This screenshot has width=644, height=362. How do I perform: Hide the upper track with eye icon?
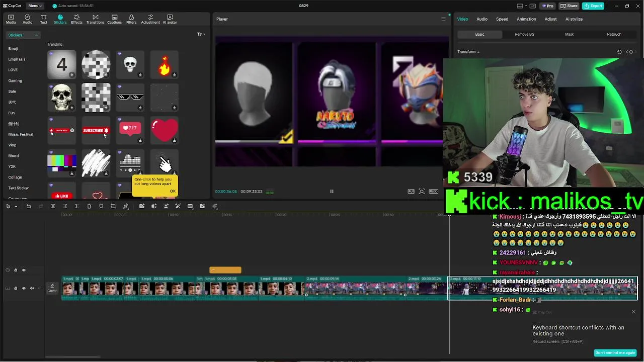[24, 270]
